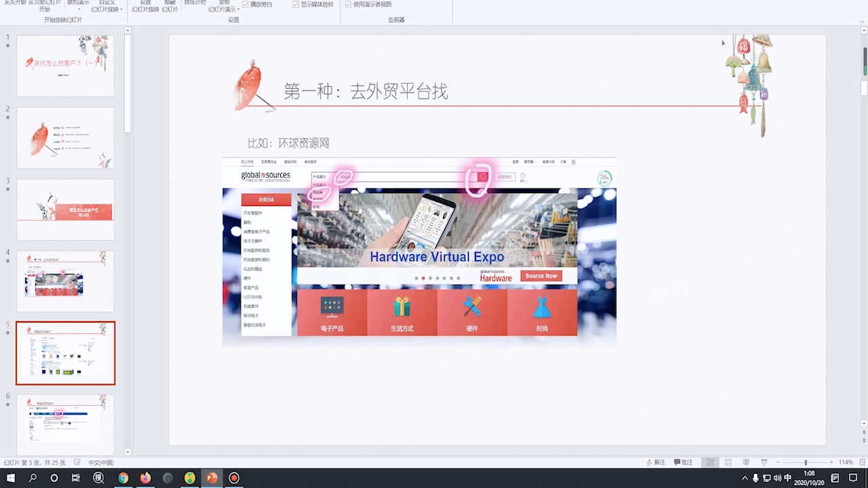Open network tray icon
The image size is (868, 488).
point(767,478)
